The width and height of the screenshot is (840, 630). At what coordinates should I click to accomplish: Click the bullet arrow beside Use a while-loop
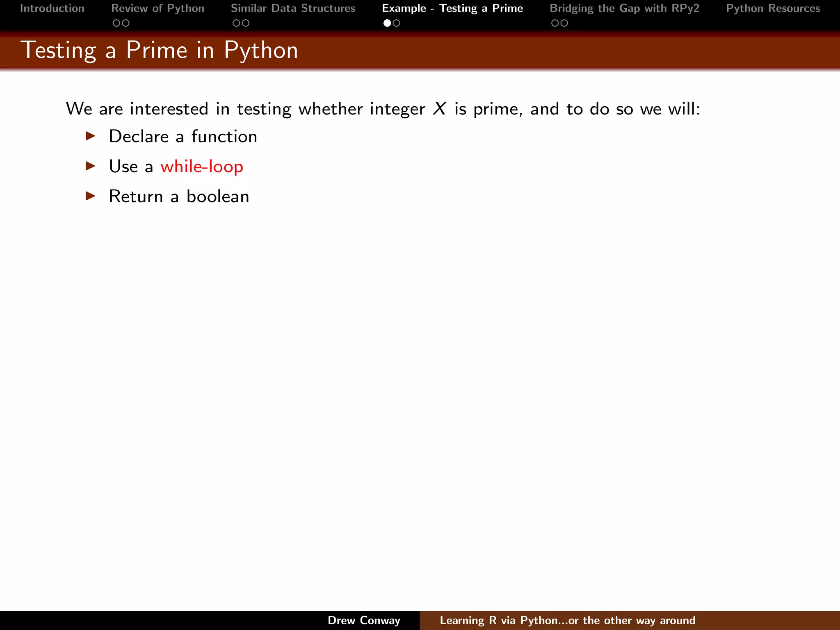90,166
